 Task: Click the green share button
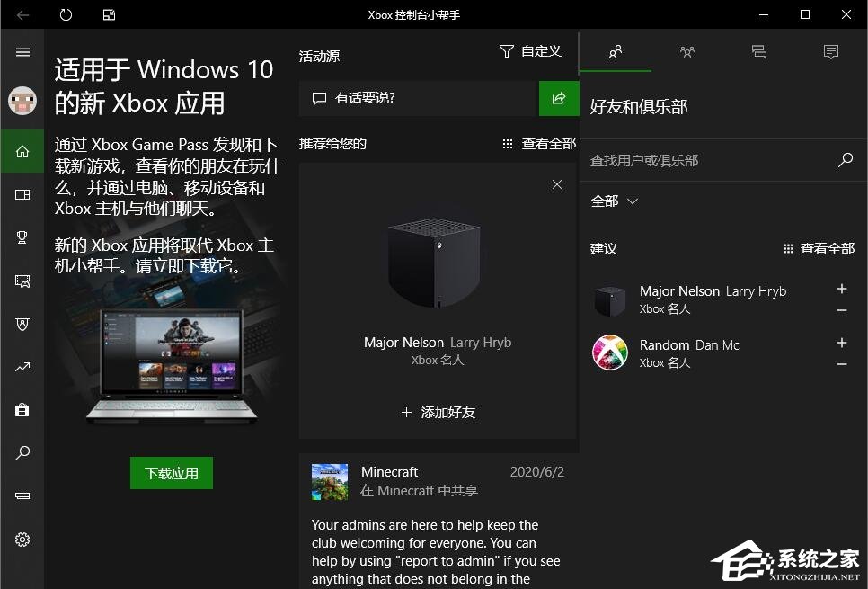(559, 99)
